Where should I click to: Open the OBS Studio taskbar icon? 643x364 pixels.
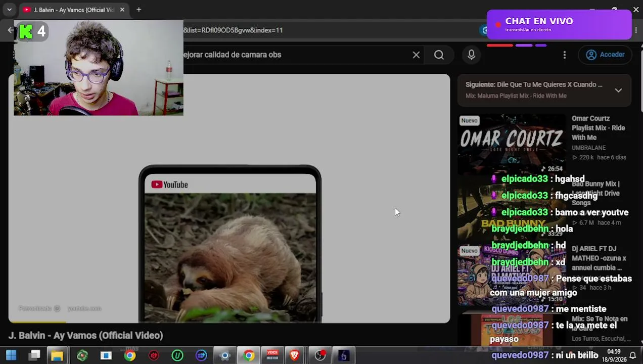(x=320, y=355)
